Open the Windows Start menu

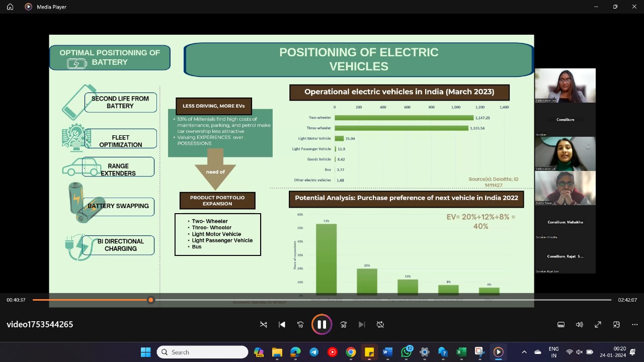click(145, 352)
